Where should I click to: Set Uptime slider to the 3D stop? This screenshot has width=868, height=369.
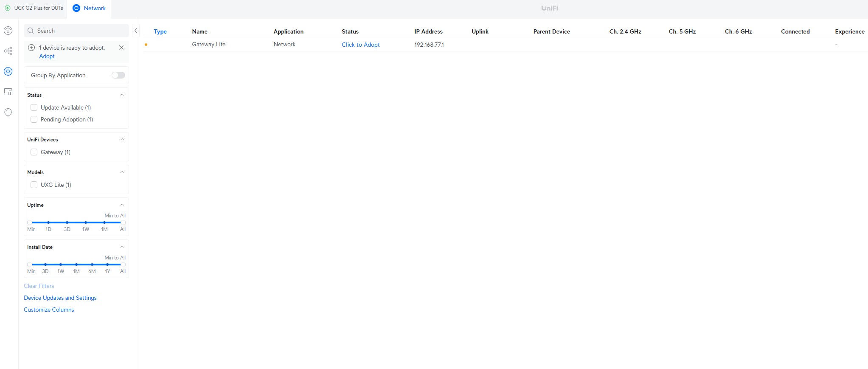click(67, 223)
